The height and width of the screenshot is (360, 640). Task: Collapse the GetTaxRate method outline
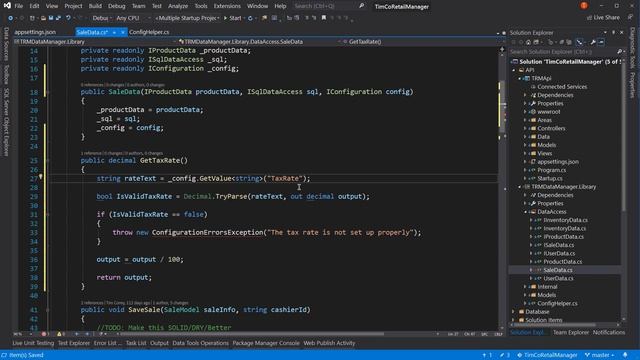pos(48,160)
